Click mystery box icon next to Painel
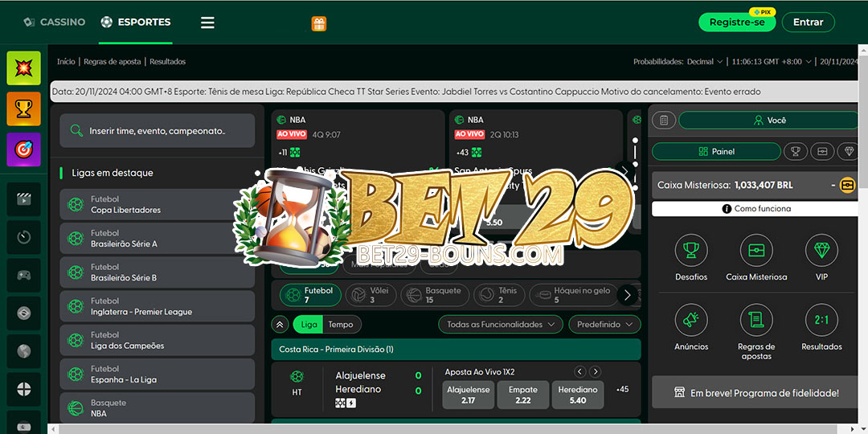868x434 pixels. (822, 151)
